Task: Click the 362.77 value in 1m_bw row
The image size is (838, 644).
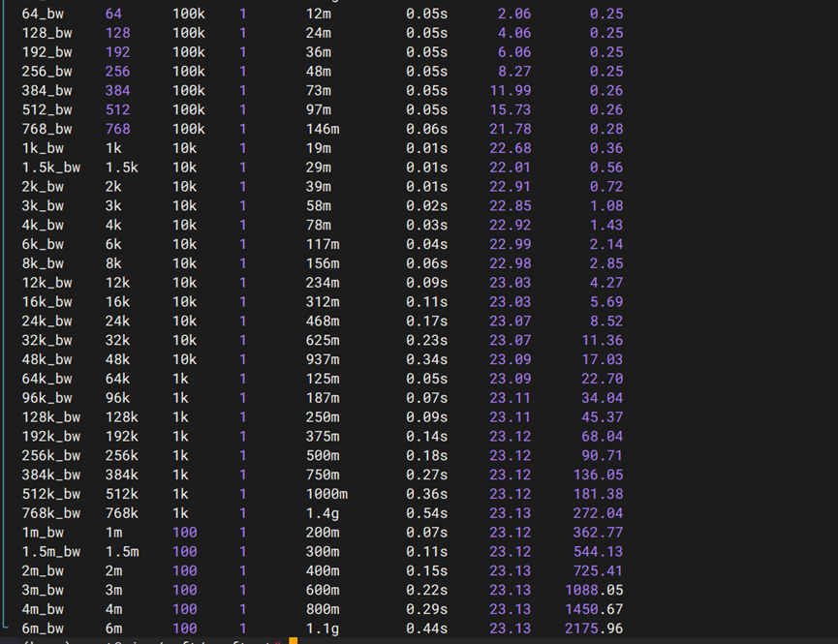Action: point(598,533)
